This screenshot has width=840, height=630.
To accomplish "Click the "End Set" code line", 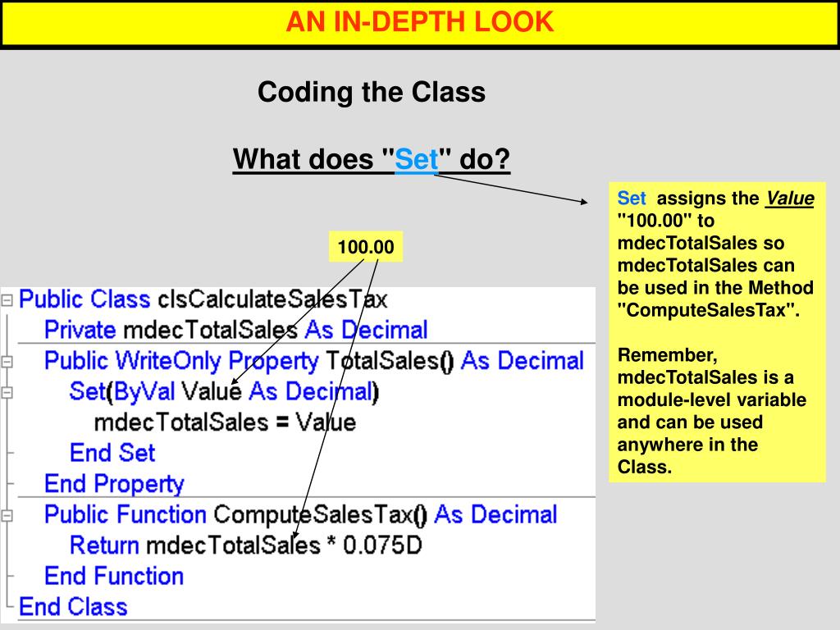I will tap(112, 453).
